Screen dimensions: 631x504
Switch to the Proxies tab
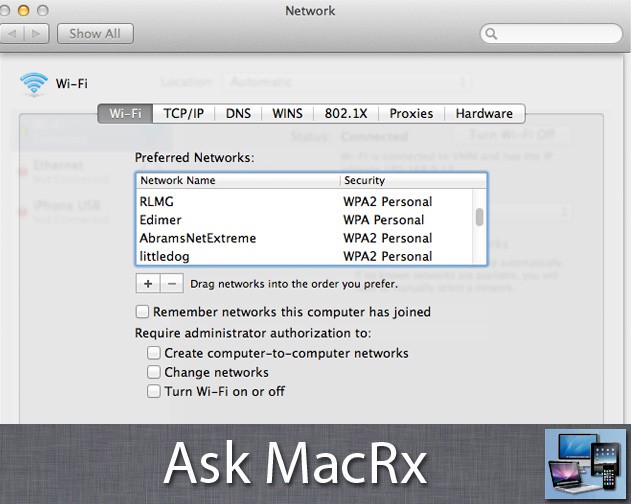tap(411, 114)
